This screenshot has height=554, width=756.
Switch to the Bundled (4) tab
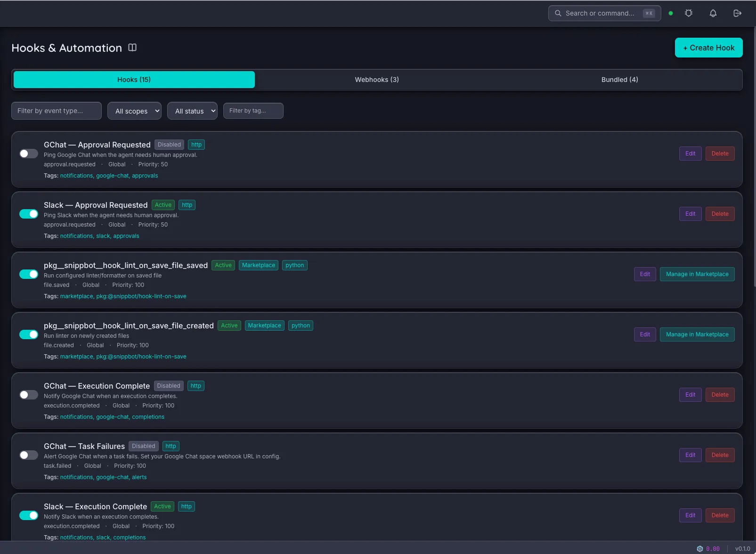620,80
